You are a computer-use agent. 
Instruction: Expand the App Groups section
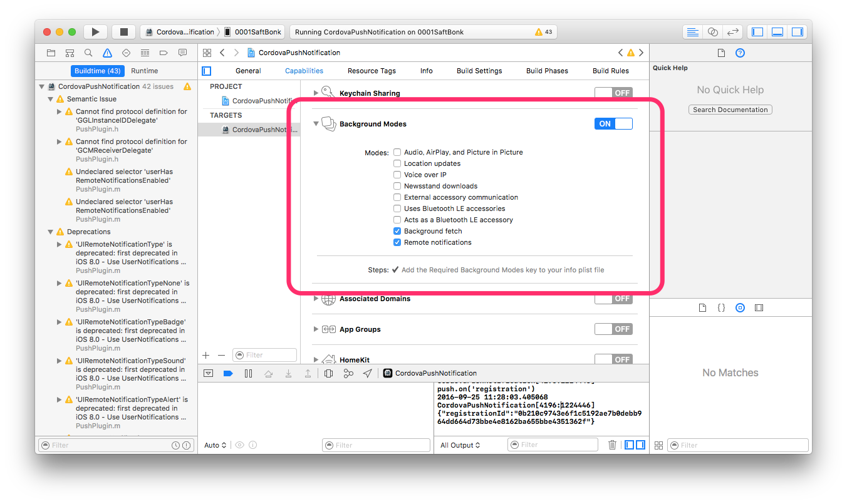click(316, 329)
